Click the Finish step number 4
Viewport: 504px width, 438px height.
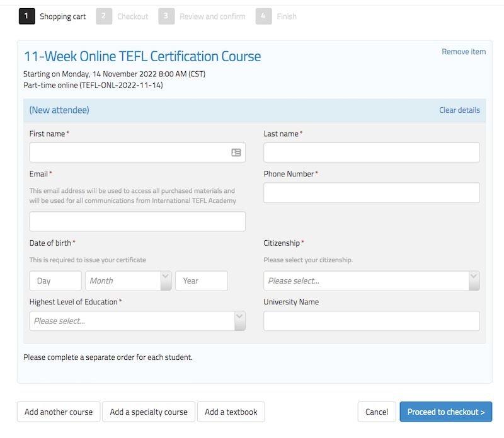click(263, 16)
